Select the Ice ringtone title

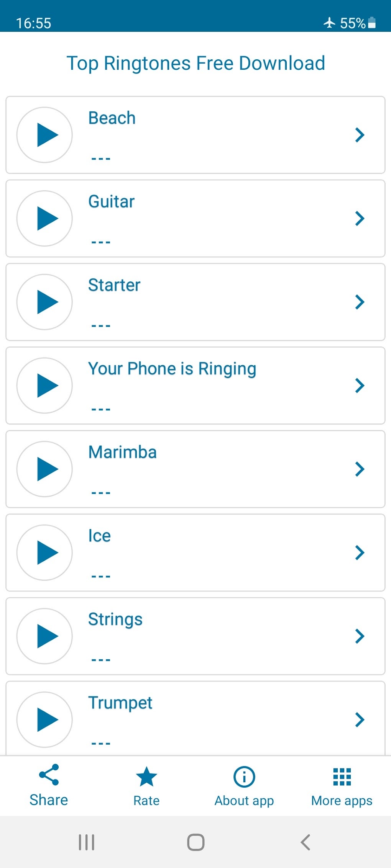[100, 535]
